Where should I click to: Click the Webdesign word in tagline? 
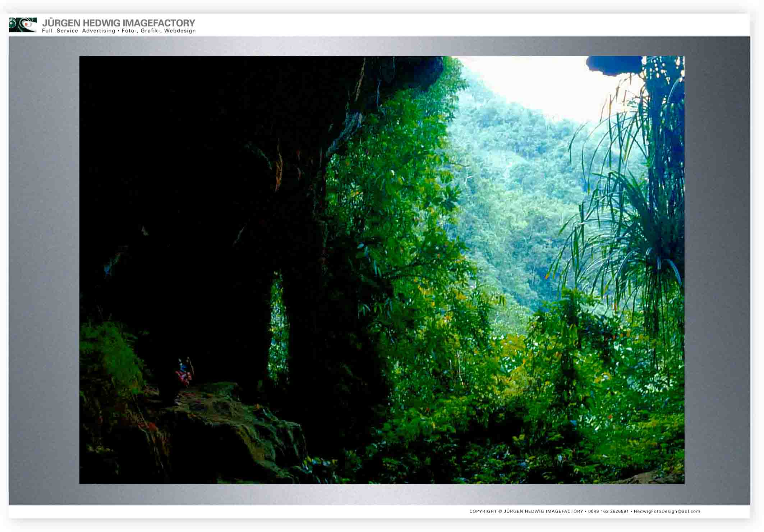point(180,31)
